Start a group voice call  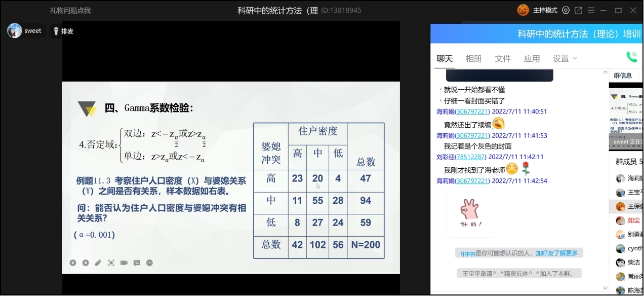click(631, 57)
